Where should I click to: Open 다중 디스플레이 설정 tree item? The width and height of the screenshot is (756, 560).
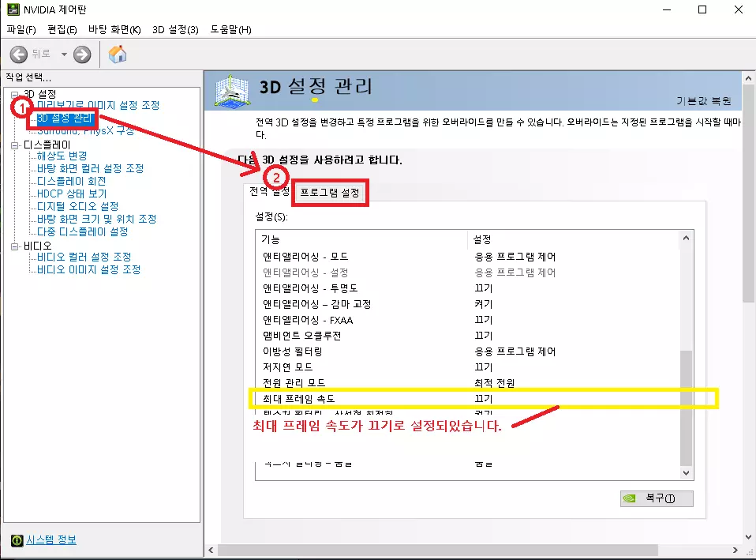[x=82, y=231]
